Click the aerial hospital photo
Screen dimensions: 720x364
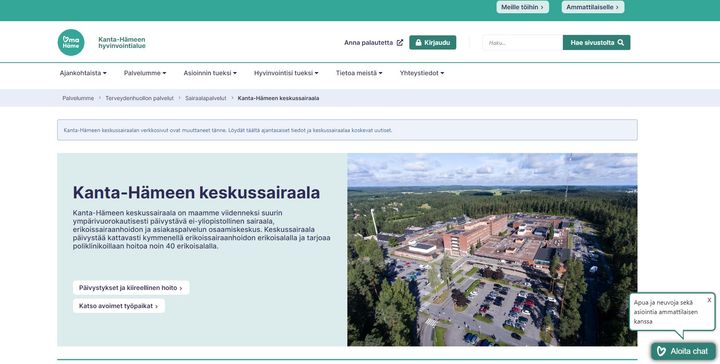click(492, 249)
